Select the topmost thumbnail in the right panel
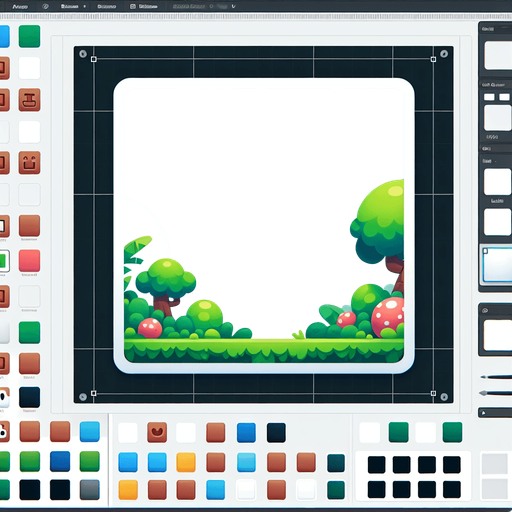 coord(498,55)
